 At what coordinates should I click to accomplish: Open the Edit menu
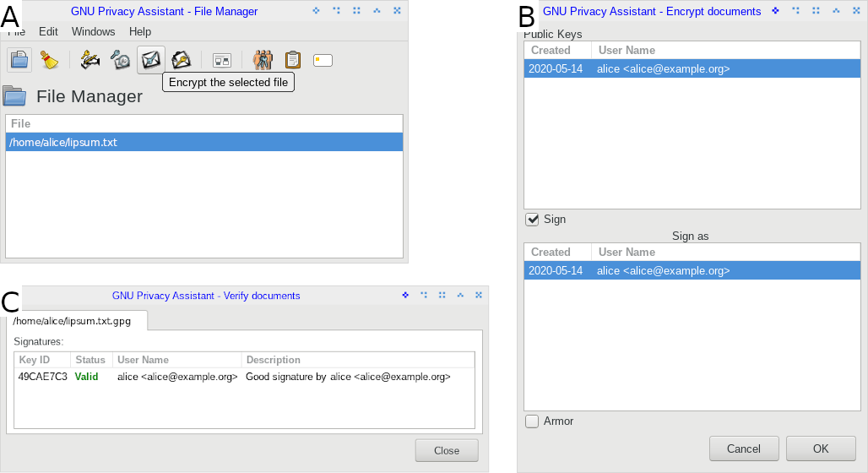click(48, 31)
